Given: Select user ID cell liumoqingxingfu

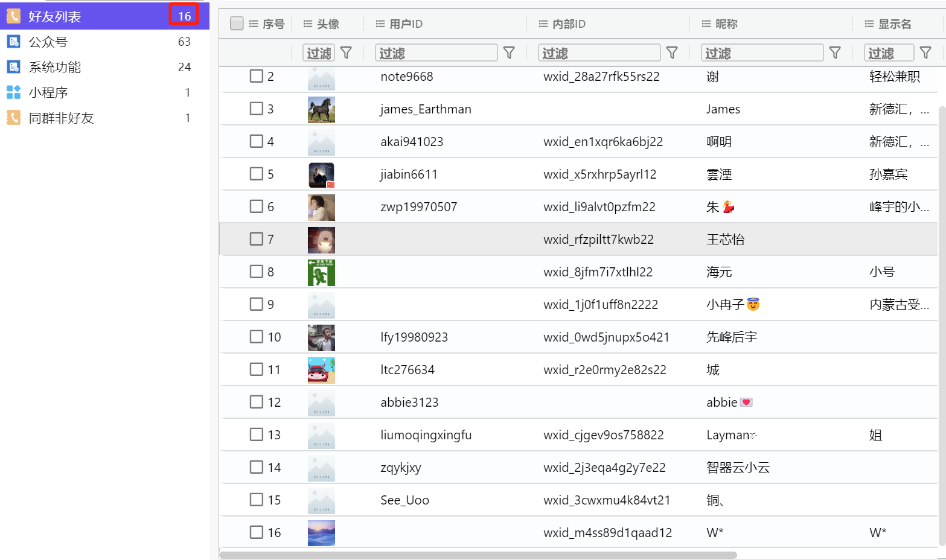Looking at the screenshot, I should click(x=426, y=435).
